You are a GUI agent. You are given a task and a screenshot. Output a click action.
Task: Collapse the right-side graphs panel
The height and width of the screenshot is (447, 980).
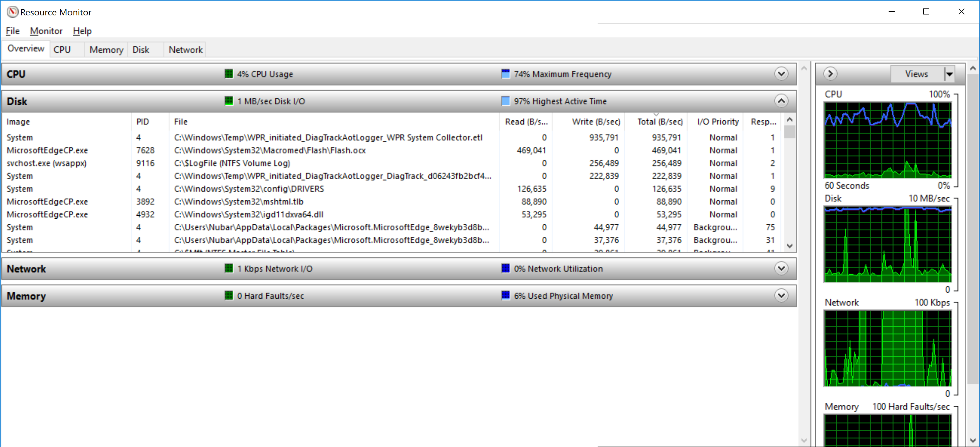point(830,74)
